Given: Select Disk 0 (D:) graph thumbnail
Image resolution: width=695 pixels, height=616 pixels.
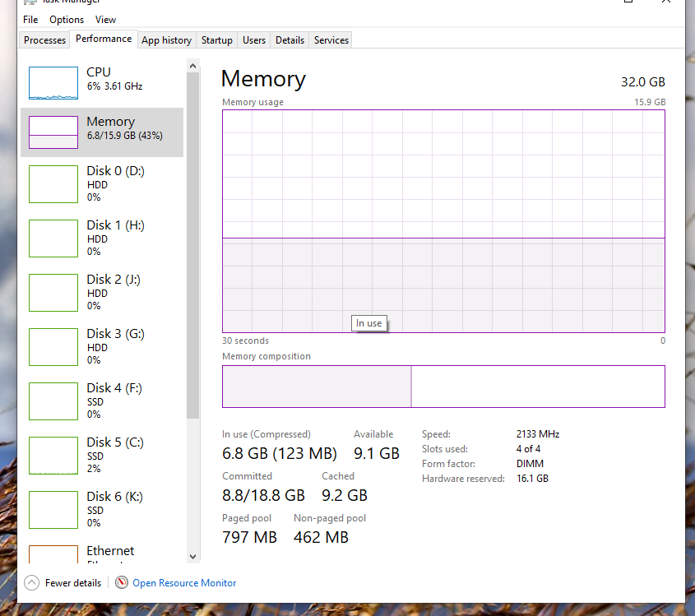Looking at the screenshot, I should point(53,184).
